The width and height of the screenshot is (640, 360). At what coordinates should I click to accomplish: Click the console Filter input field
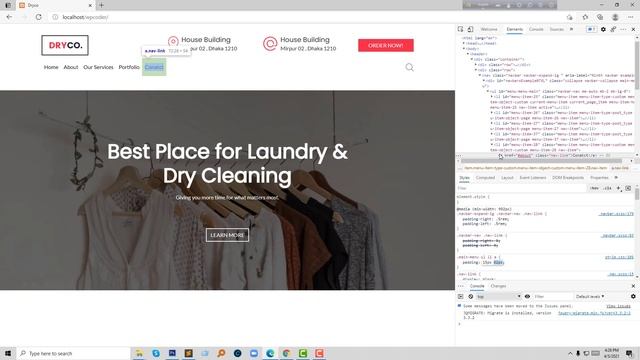[x=552, y=296]
